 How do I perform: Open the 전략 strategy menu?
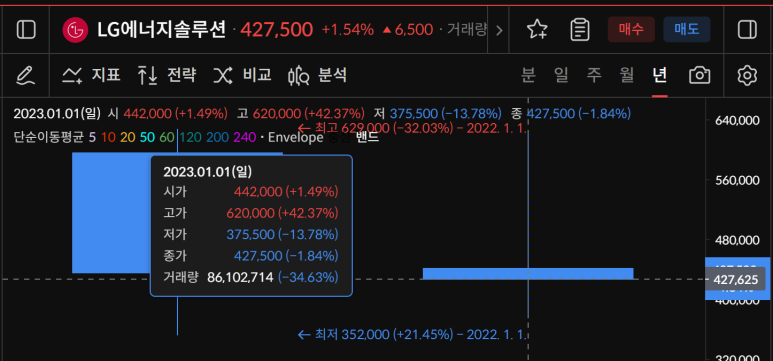point(167,75)
